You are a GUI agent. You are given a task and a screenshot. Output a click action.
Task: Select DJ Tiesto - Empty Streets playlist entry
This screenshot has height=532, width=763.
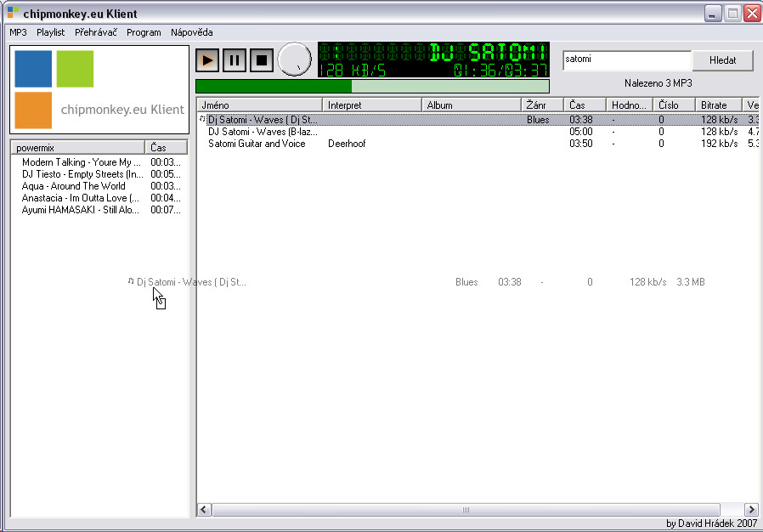[x=99, y=174]
